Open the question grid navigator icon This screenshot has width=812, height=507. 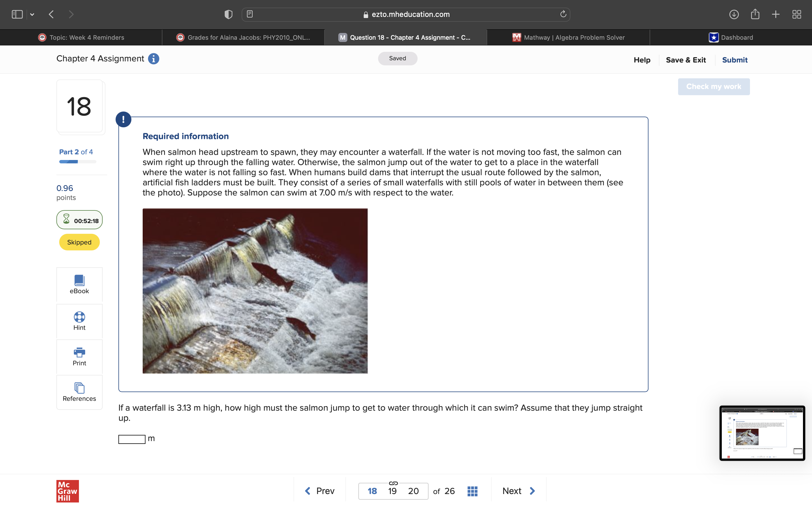pyautogui.click(x=472, y=491)
